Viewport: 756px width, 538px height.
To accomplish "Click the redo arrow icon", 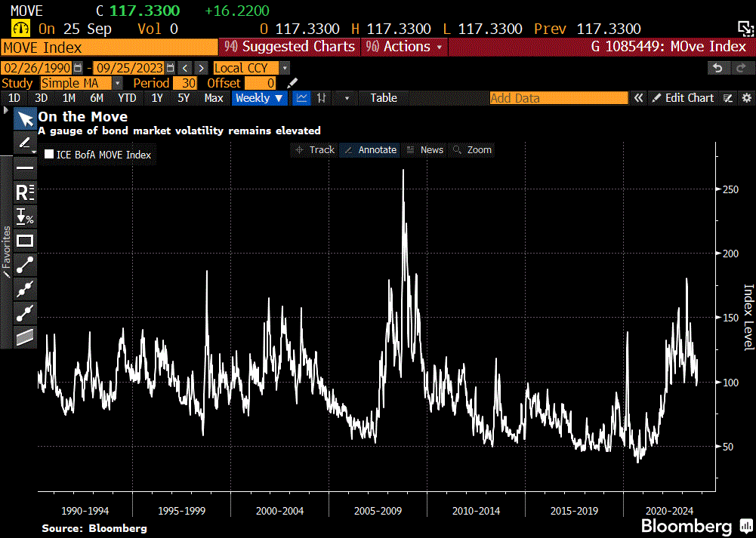I will coord(740,69).
